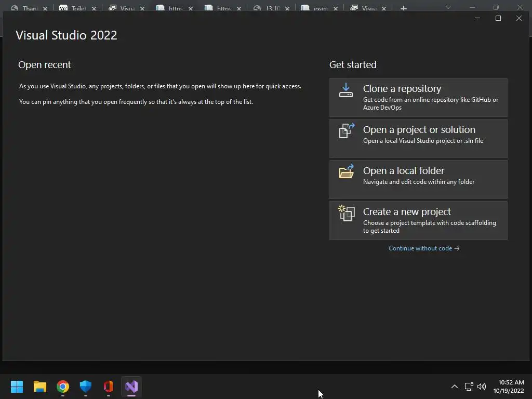Choose the Clone a repository option

(418, 97)
